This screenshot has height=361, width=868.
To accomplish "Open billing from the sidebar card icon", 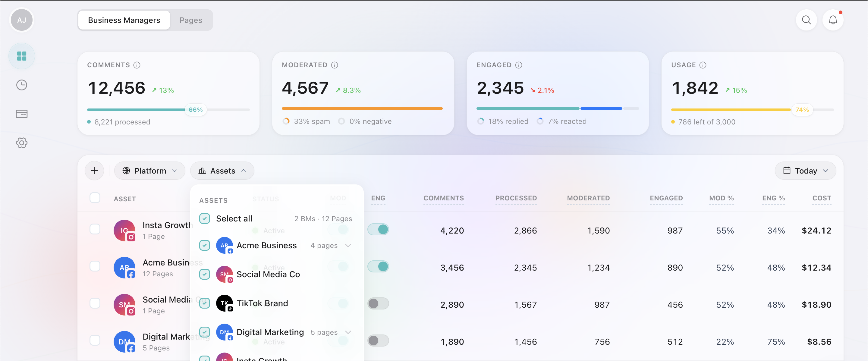I will (x=21, y=114).
